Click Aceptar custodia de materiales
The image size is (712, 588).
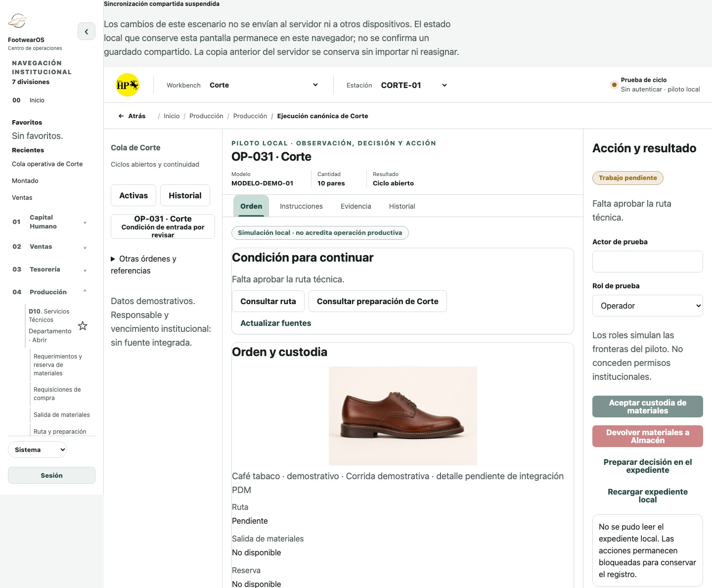tap(648, 407)
